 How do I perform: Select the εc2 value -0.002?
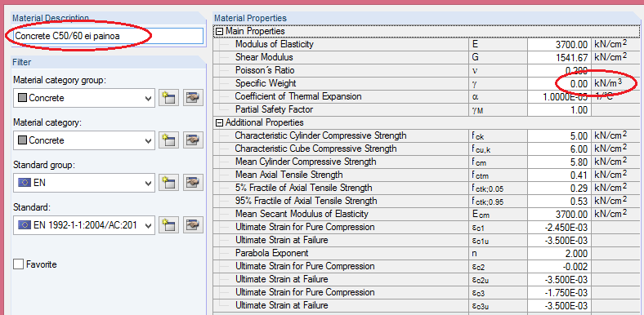pos(560,267)
